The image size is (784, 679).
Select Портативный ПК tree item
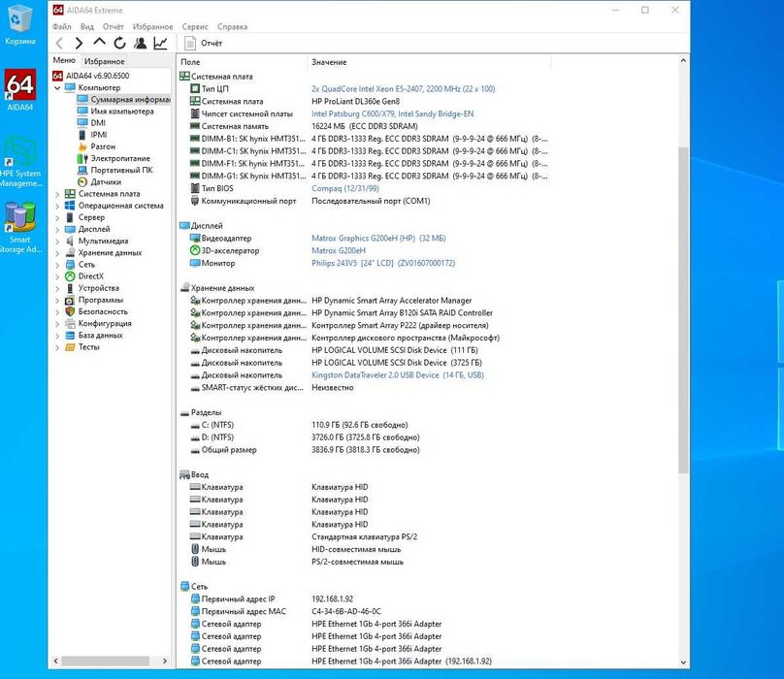tap(115, 171)
